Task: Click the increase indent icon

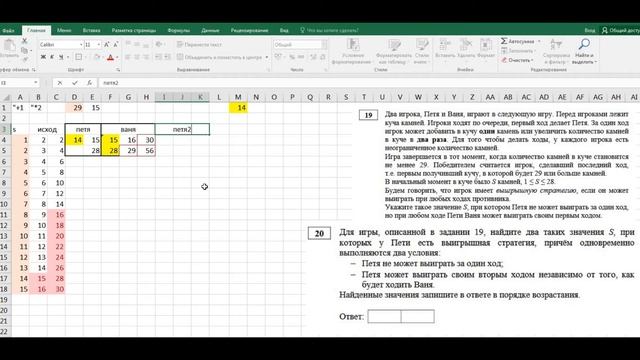Action: point(167,57)
